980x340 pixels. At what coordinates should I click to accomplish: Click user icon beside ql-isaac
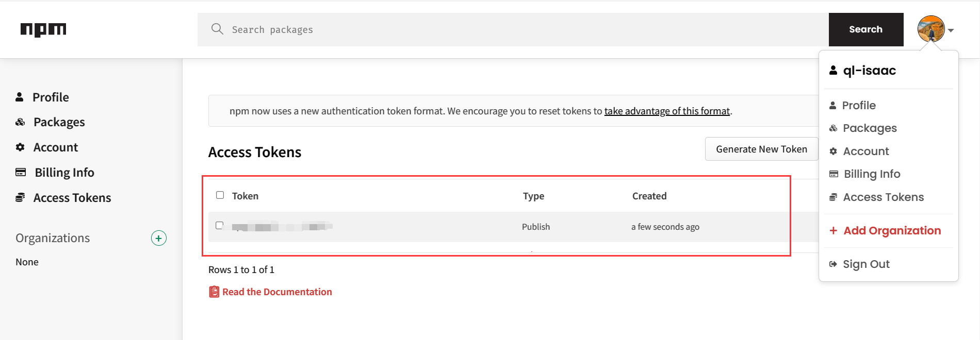pyautogui.click(x=833, y=70)
